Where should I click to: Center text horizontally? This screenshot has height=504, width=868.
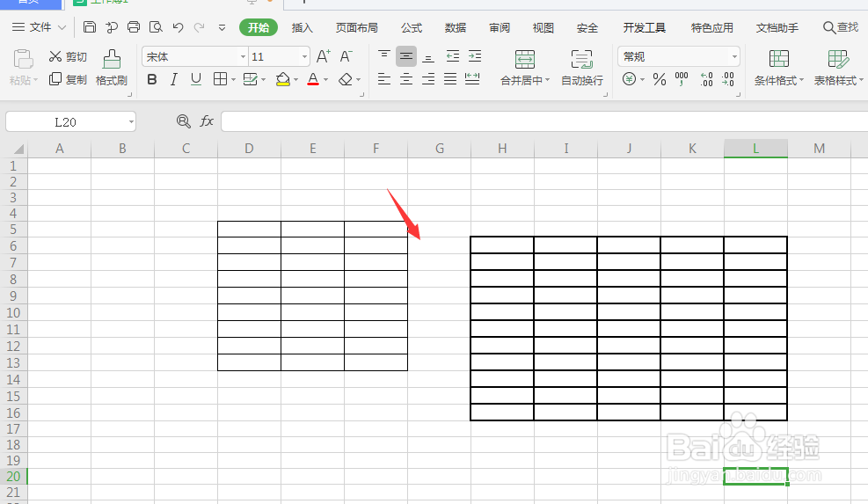coord(406,80)
